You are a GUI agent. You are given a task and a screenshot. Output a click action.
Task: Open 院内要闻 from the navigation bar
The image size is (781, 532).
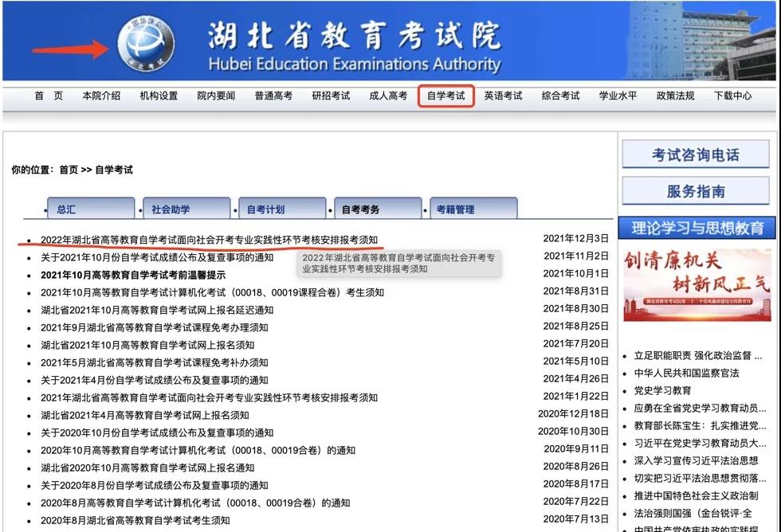pyautogui.click(x=216, y=96)
